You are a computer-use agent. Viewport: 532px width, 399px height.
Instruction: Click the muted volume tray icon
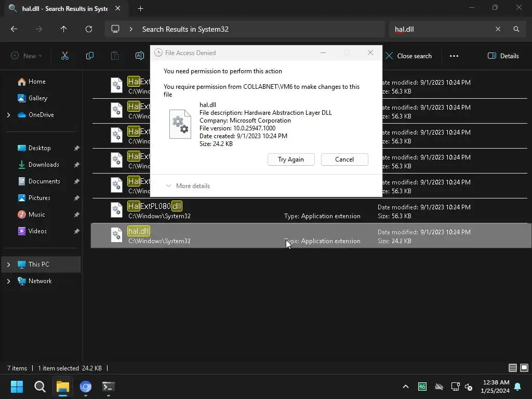469,387
